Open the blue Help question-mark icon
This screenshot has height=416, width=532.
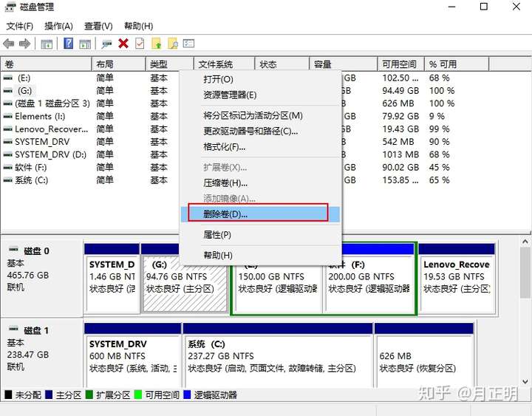click(x=68, y=43)
